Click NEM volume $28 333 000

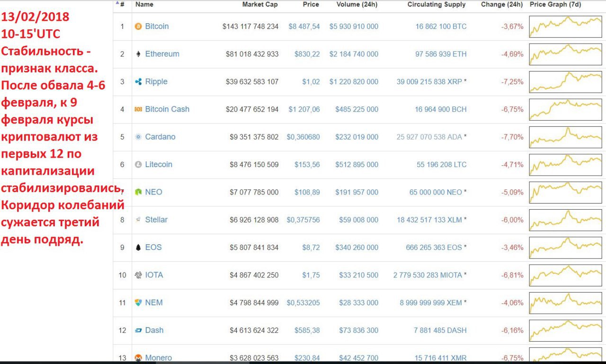(359, 303)
